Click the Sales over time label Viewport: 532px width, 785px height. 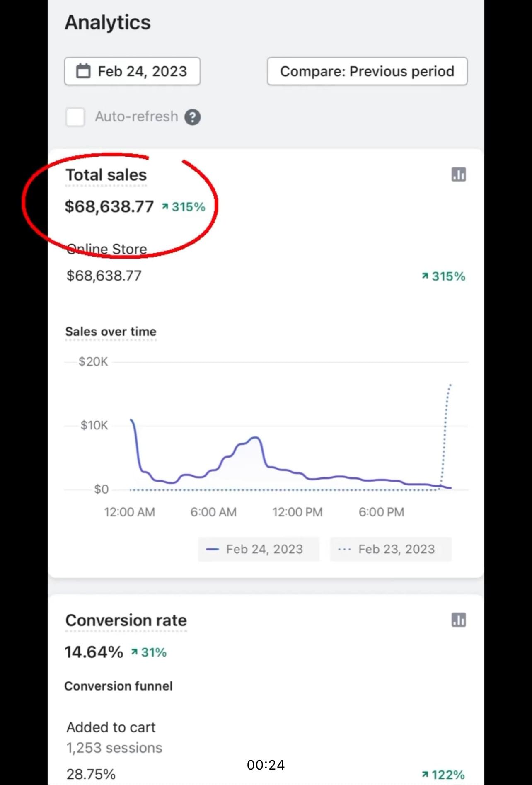(x=111, y=332)
